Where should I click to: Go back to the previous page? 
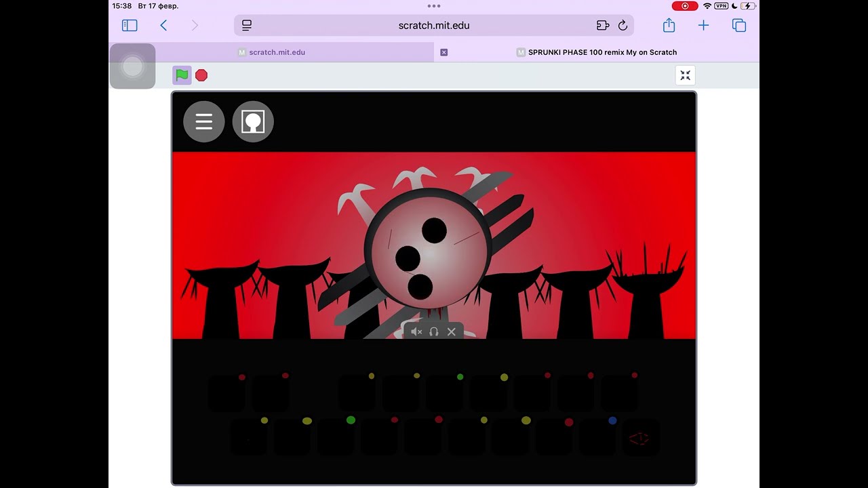click(163, 25)
